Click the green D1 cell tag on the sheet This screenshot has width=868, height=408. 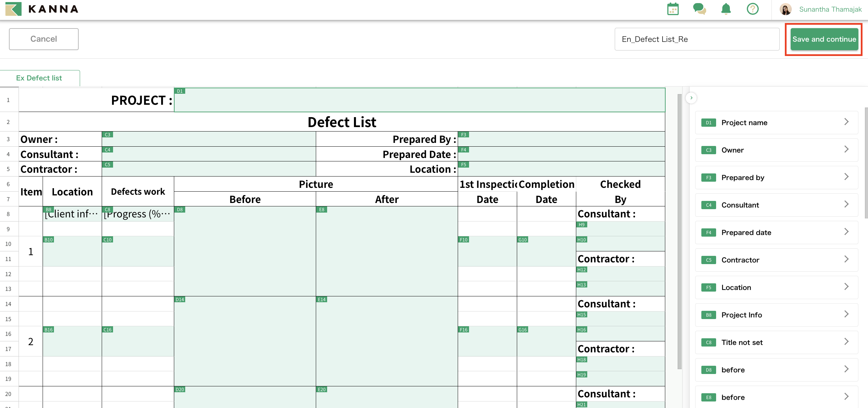coord(180,91)
